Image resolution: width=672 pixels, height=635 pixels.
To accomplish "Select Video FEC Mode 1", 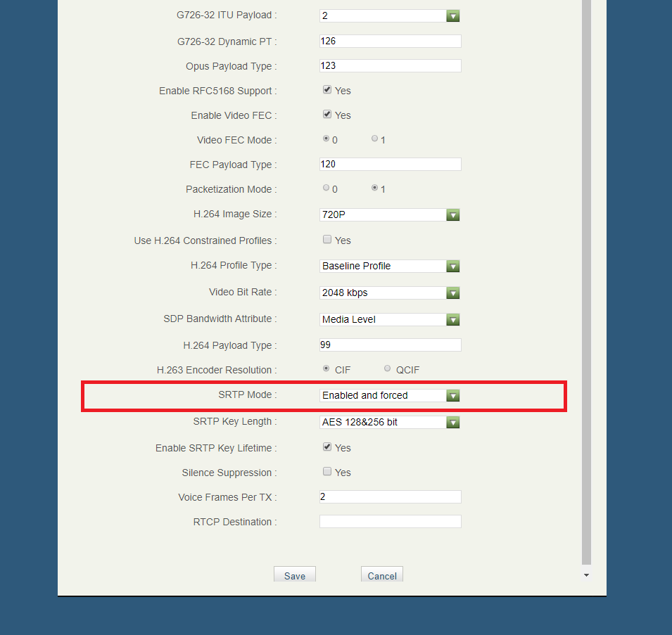I will click(x=375, y=139).
